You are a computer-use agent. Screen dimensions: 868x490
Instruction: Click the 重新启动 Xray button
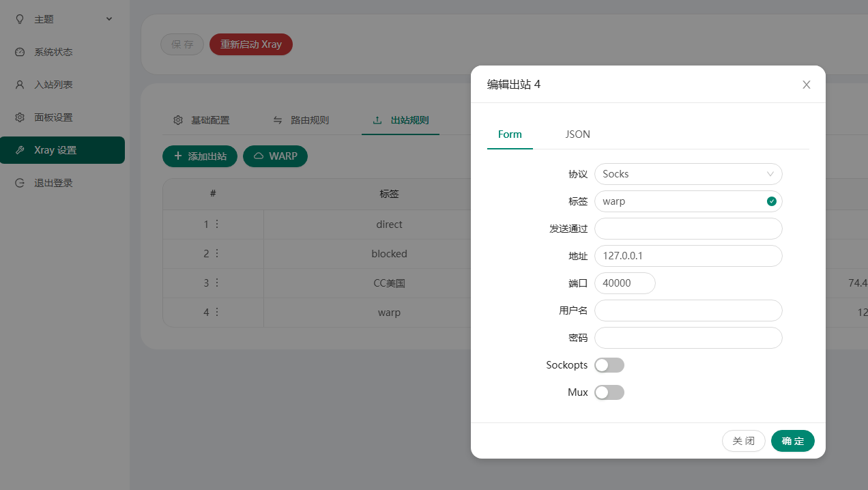pyautogui.click(x=251, y=44)
